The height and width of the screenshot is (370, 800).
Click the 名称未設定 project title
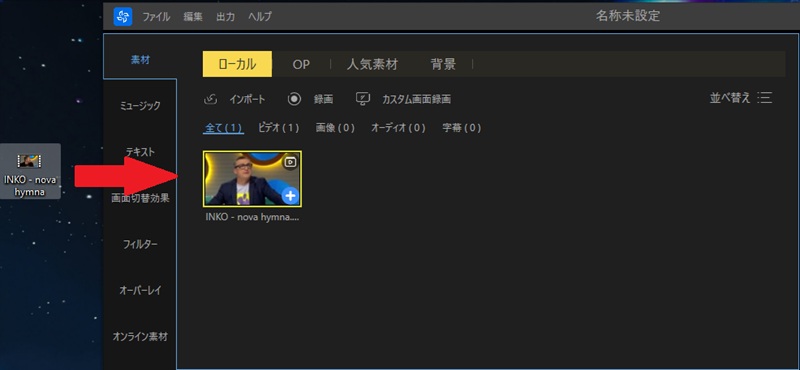(628, 16)
